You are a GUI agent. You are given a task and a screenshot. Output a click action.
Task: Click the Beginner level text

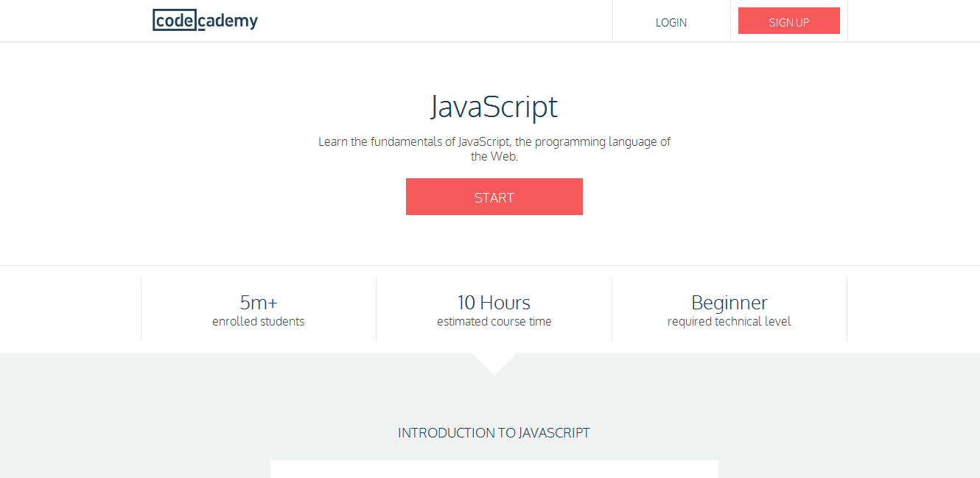(729, 303)
